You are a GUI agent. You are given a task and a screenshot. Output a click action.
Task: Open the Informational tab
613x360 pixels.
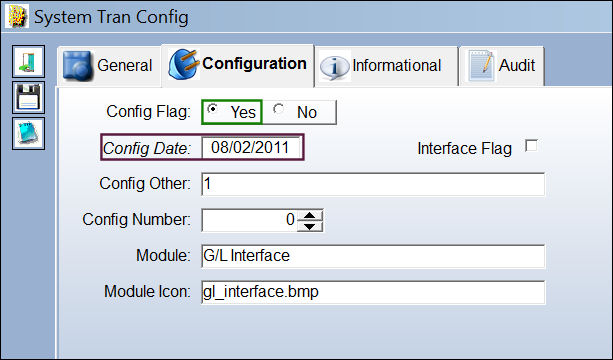point(386,66)
